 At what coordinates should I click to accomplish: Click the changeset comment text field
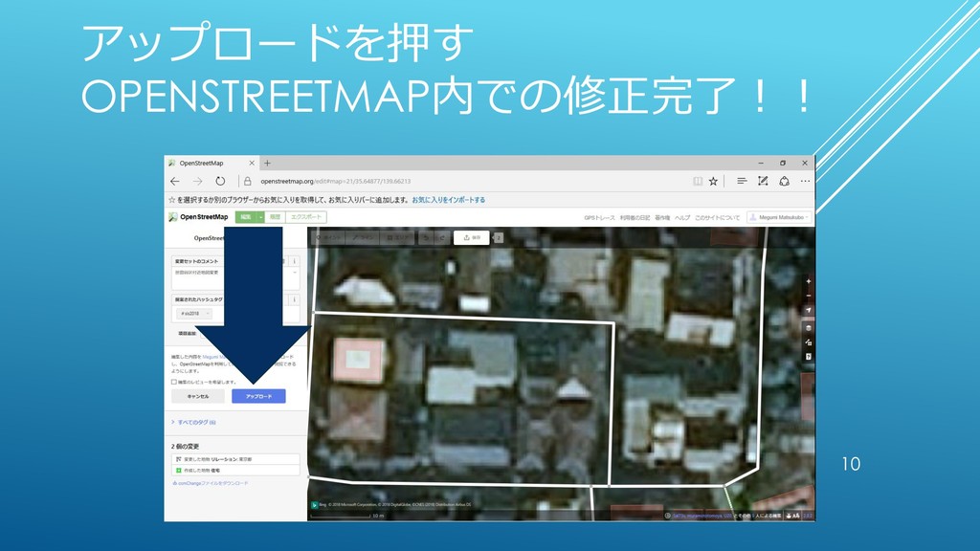coord(235,278)
